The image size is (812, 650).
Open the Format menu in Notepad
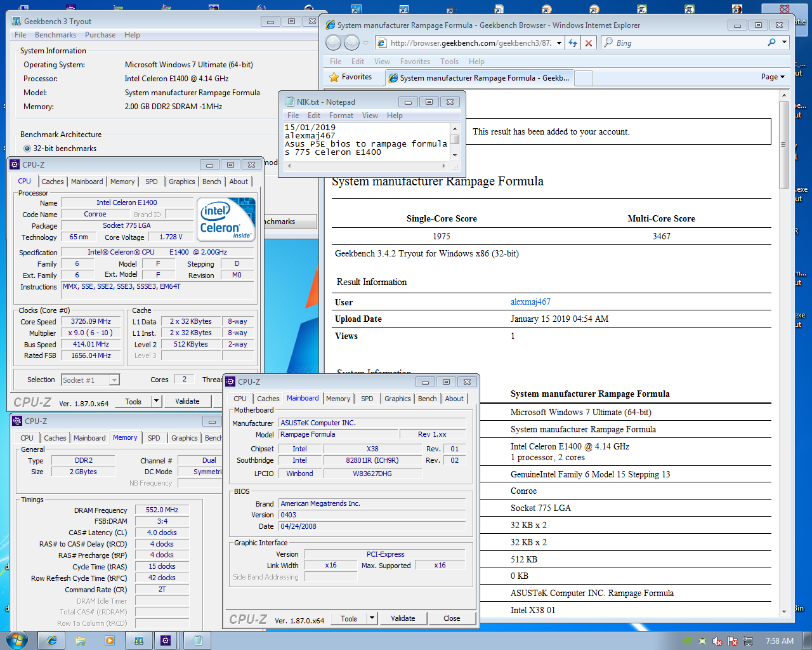341,116
